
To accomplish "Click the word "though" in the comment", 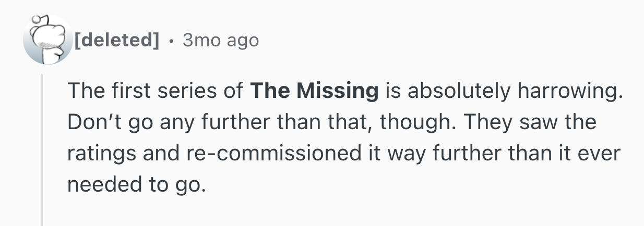I will [x=417, y=123].
